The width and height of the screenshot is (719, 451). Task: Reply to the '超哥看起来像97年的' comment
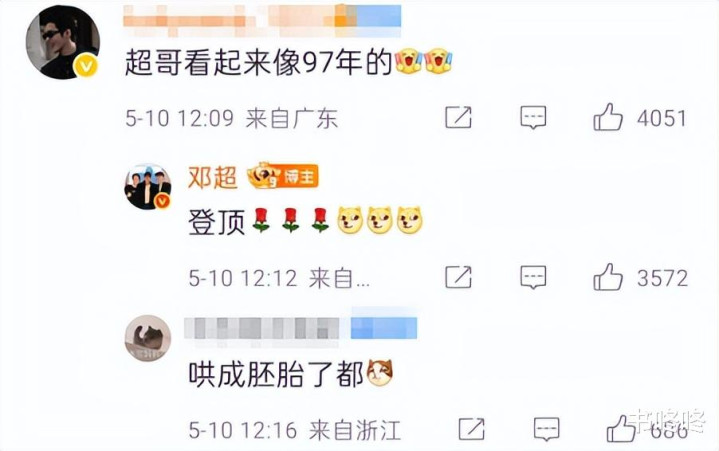click(x=533, y=117)
